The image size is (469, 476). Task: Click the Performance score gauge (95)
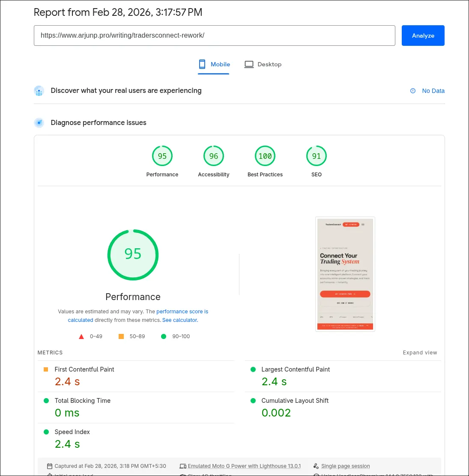tap(162, 157)
